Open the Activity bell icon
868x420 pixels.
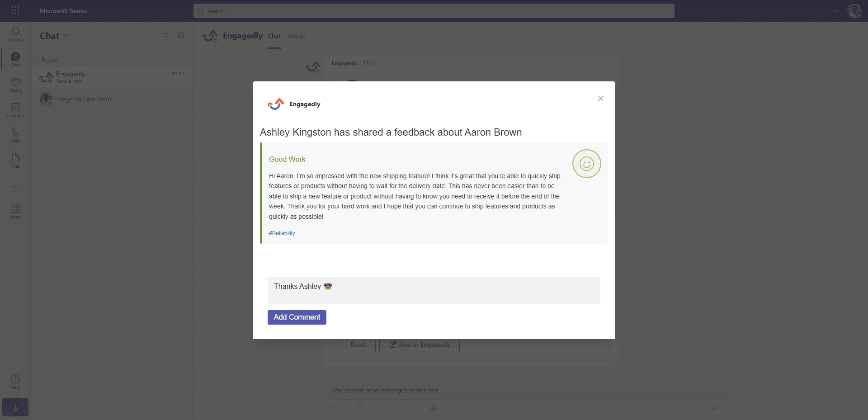15,34
